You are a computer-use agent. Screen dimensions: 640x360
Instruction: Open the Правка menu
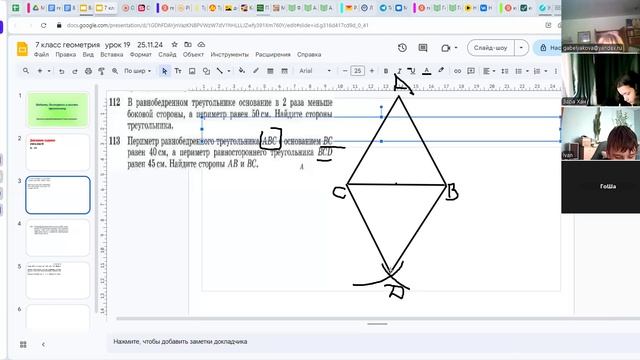point(66,54)
